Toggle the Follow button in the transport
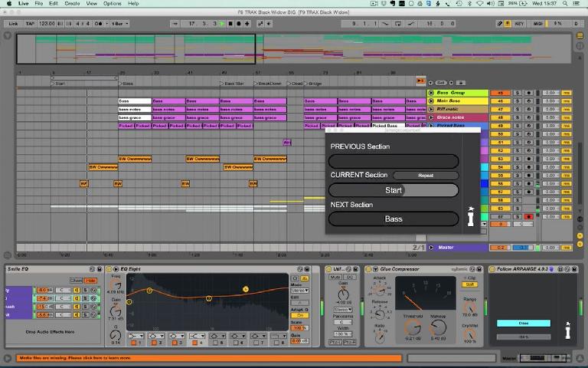The image size is (588, 368). coord(175,23)
